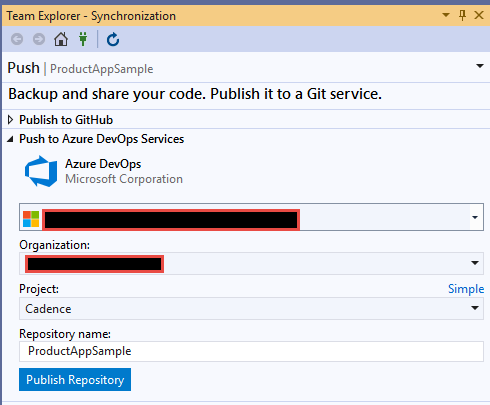Open Team Explorer window position dropdown arrow

pyautogui.click(x=446, y=15)
